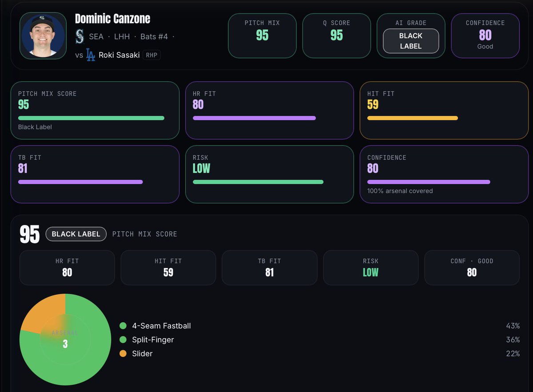533x392 pixels.
Task: Open the Q Score 95 card
Action: click(x=337, y=36)
